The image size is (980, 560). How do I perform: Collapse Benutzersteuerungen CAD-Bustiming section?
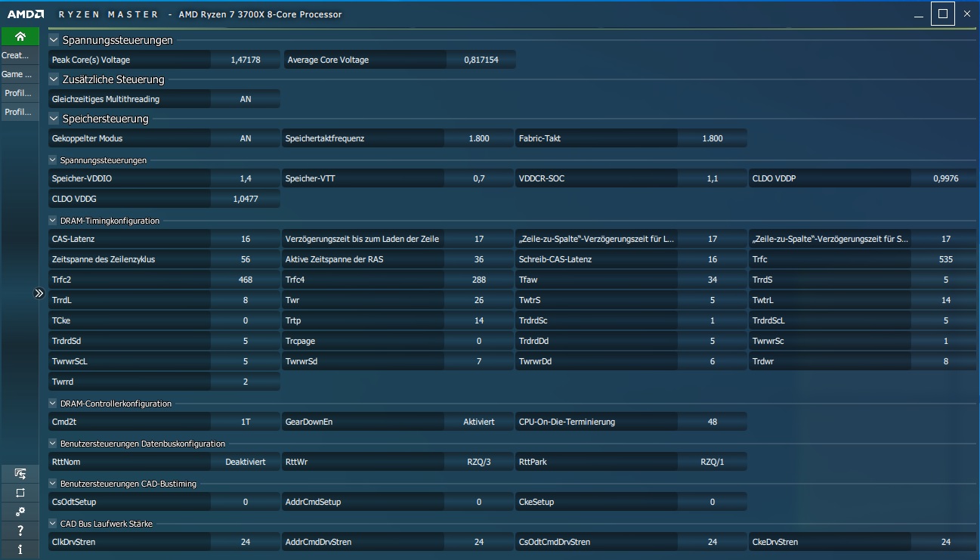pos(53,484)
